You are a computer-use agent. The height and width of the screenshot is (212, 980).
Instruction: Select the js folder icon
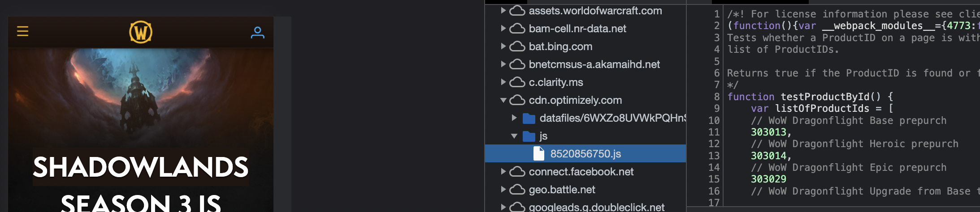coord(529,136)
